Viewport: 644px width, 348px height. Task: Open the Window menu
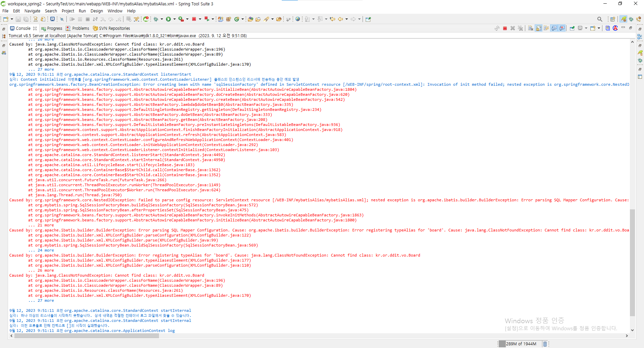tap(115, 11)
